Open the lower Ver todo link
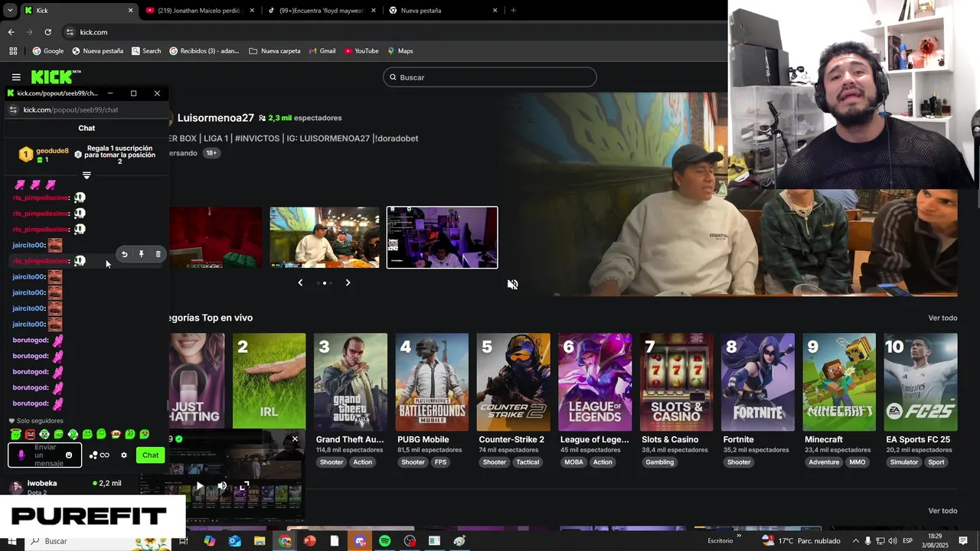Image resolution: width=980 pixels, height=551 pixels. coord(942,511)
